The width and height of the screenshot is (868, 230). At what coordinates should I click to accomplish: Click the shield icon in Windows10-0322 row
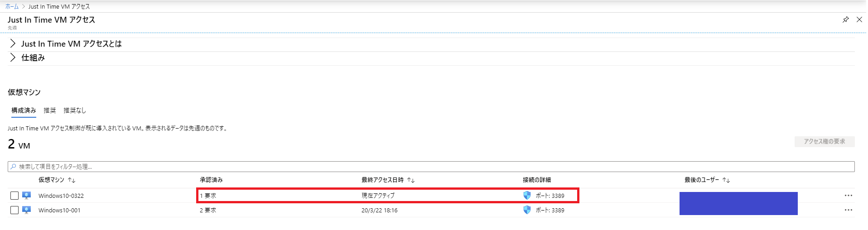click(x=527, y=196)
